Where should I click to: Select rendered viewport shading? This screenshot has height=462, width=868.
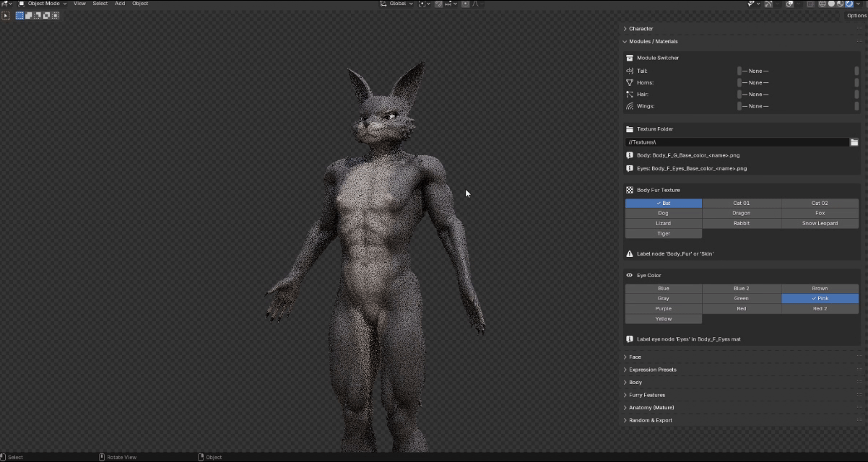tap(849, 4)
